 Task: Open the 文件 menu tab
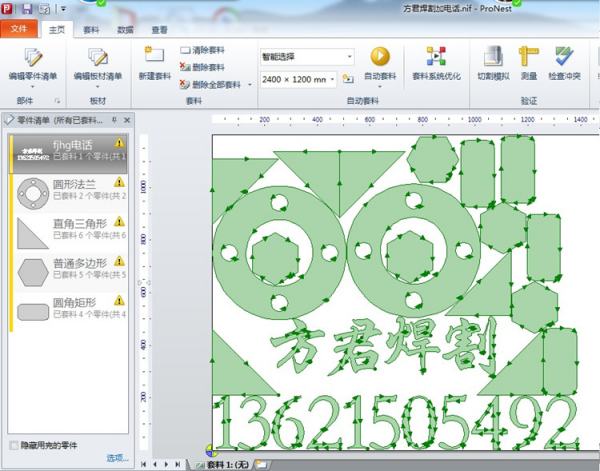pyautogui.click(x=19, y=30)
